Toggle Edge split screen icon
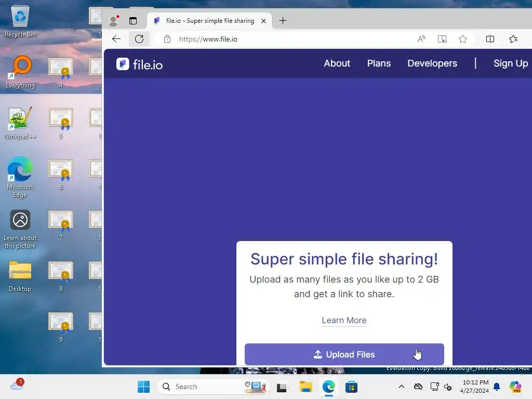Viewport: 532px width, 399px height. coord(490,39)
